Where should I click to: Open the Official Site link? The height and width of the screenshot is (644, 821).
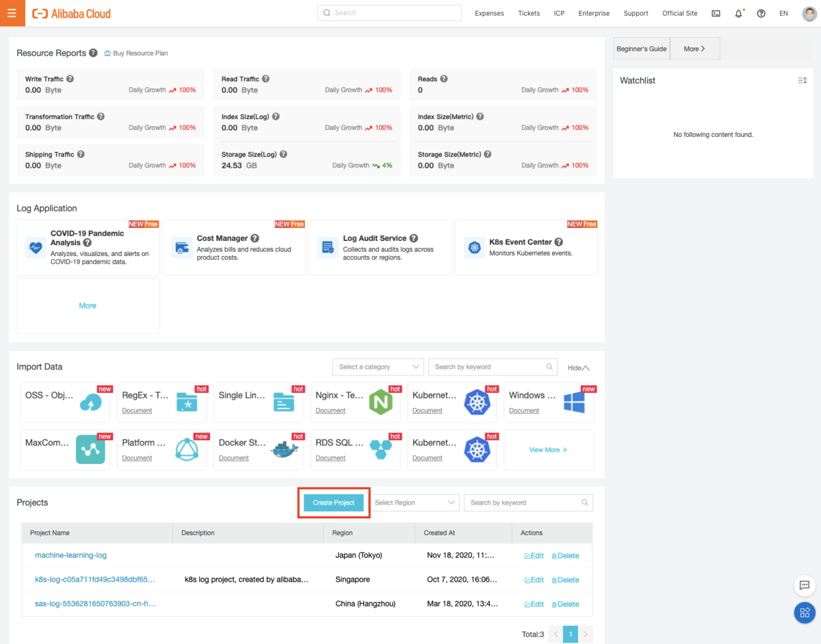coord(680,13)
